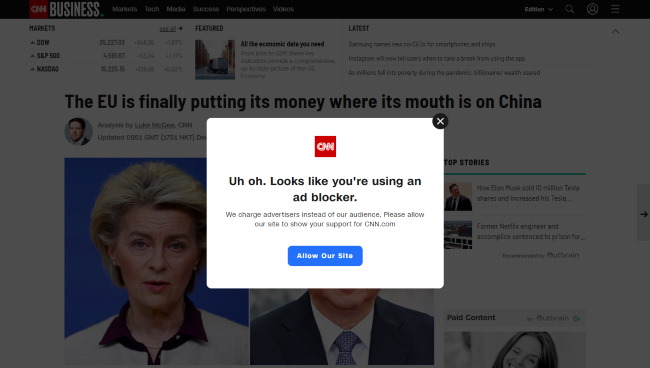Click the Netflix story thumbnail

458,235
